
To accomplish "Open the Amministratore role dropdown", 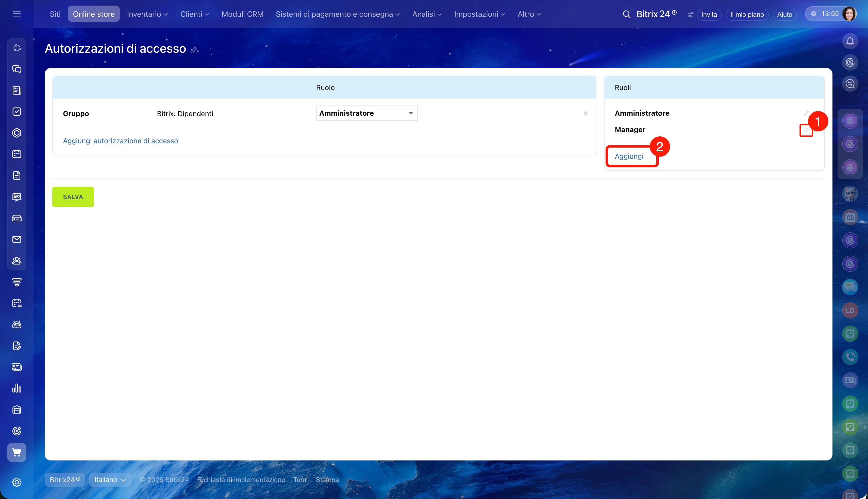I will (x=366, y=113).
